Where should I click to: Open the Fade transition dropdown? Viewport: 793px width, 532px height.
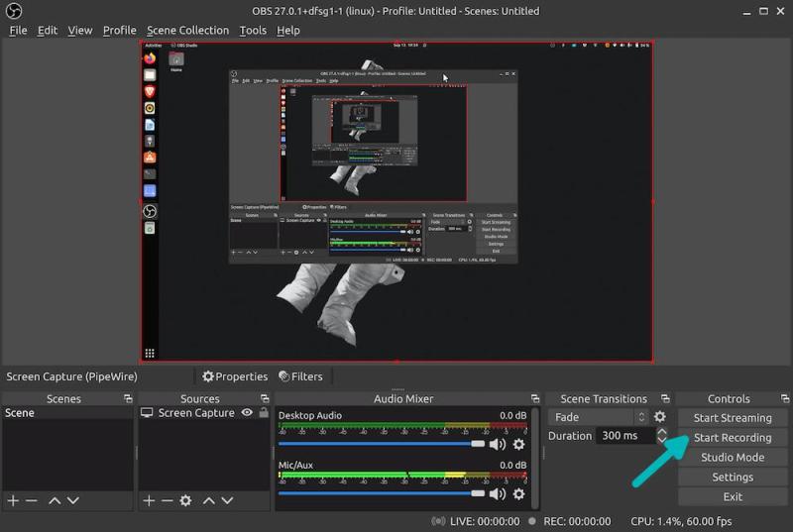[x=599, y=417]
